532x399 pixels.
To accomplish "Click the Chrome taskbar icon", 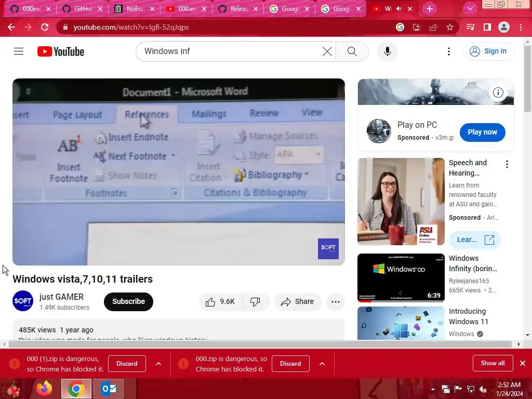I will (x=76, y=389).
